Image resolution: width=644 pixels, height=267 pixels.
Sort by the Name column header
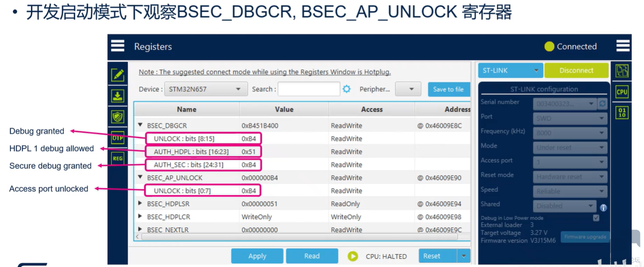[x=186, y=109]
